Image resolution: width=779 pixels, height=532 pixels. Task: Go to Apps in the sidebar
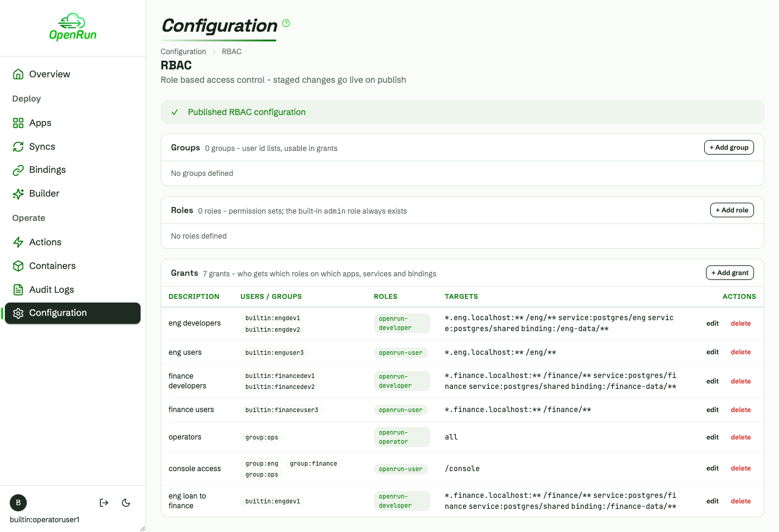click(x=72, y=123)
